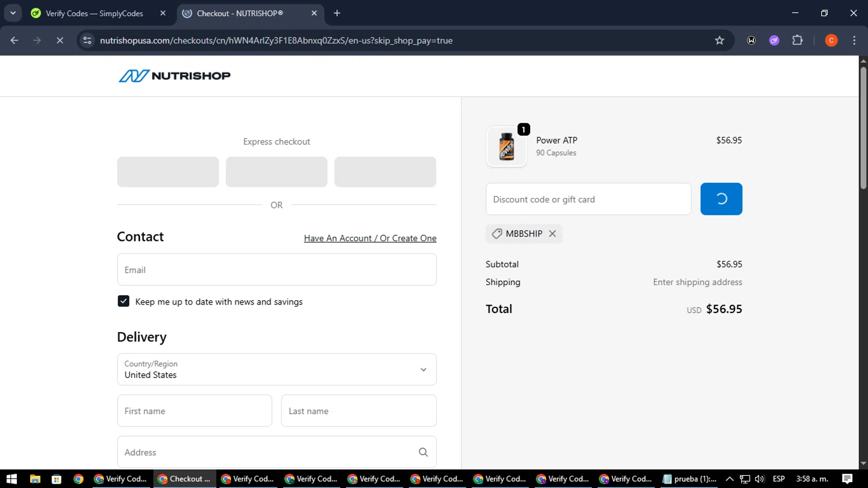Open the tab search dropdown arrow
The image size is (868, 488).
coord(13,13)
